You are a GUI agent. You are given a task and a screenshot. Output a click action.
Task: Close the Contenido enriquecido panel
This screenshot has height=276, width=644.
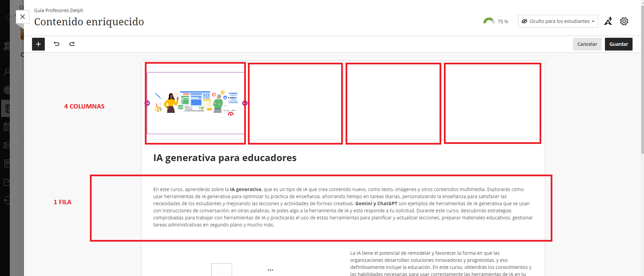pos(23,17)
